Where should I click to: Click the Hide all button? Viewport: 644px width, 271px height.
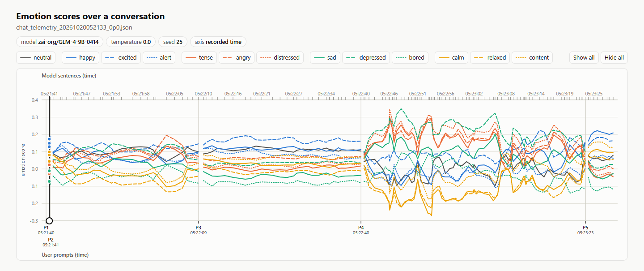pyautogui.click(x=614, y=57)
